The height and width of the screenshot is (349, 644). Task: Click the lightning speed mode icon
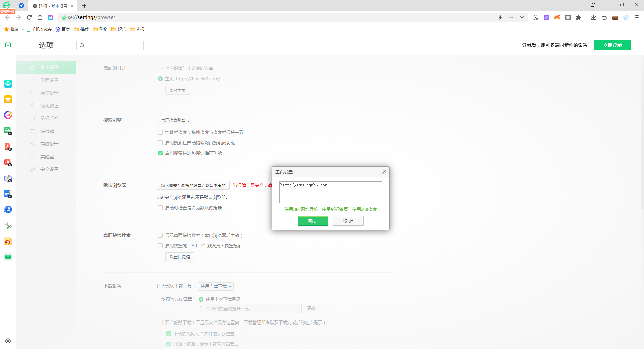(500, 17)
